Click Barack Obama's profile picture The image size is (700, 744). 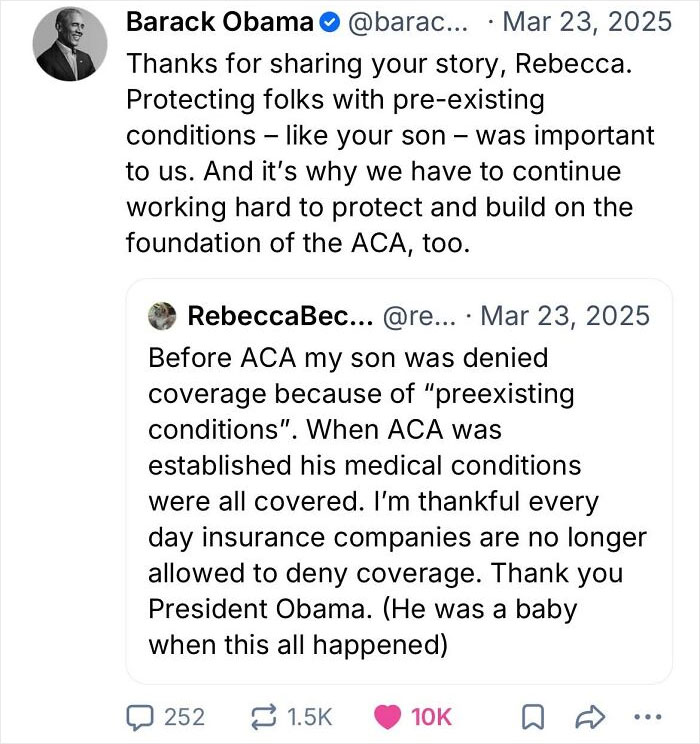click(70, 44)
